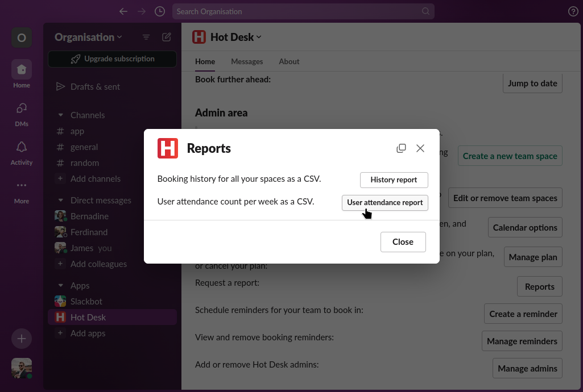Click the Manage plan button

tap(533, 257)
